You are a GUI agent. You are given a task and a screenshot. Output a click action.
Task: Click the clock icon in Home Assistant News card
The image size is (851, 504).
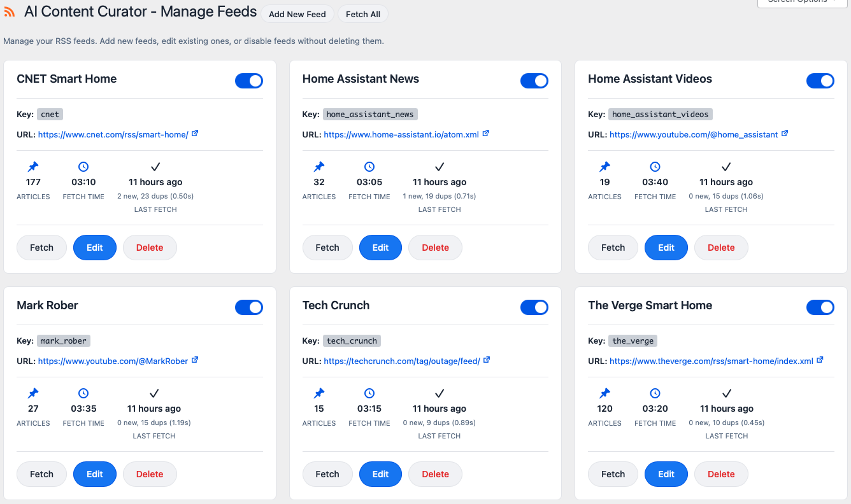click(369, 167)
